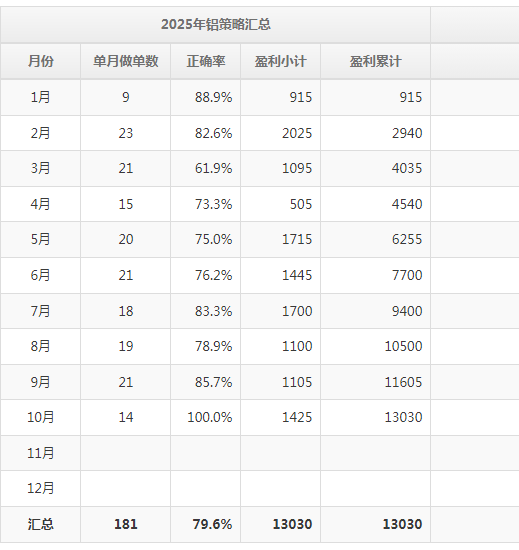
Task: Click accuracy value 82.6%
Action: [214, 133]
